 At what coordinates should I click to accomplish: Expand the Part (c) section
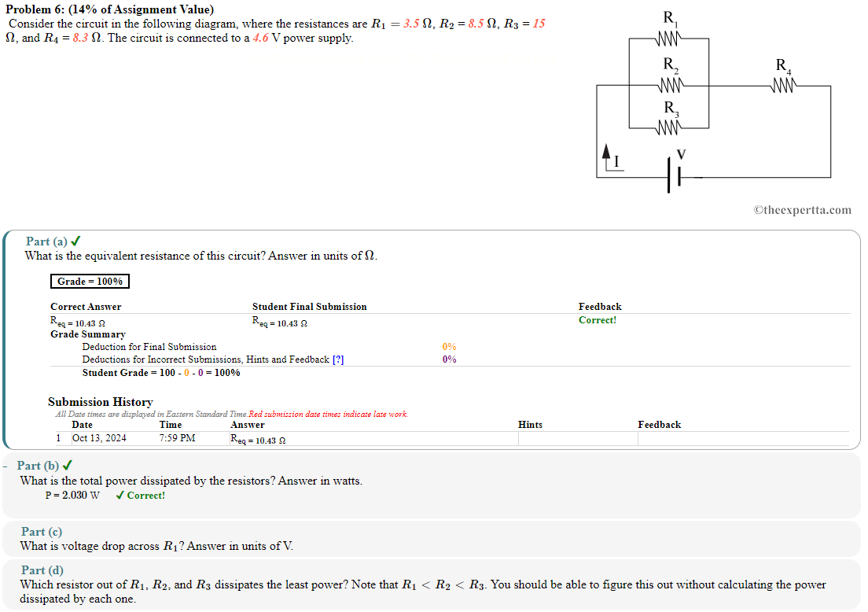coord(41,531)
